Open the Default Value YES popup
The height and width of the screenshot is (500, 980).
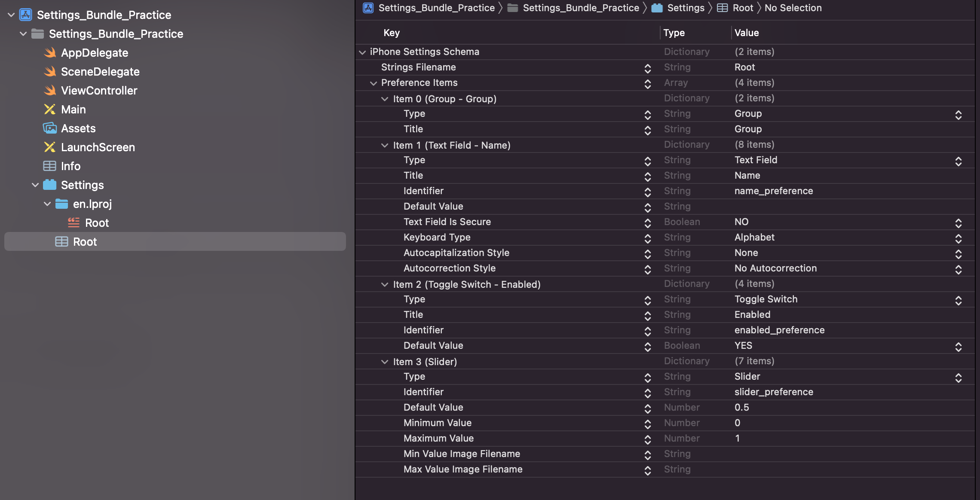pyautogui.click(x=959, y=347)
